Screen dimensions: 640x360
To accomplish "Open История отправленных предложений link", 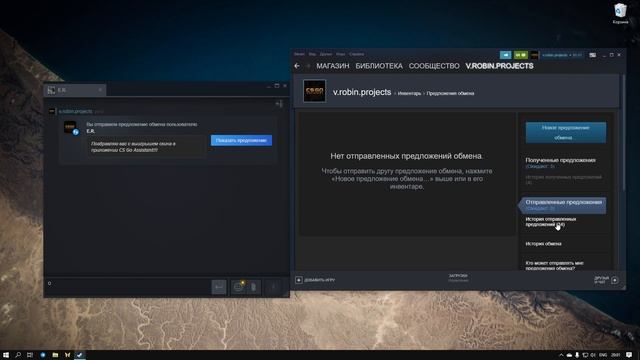I will point(551,222).
